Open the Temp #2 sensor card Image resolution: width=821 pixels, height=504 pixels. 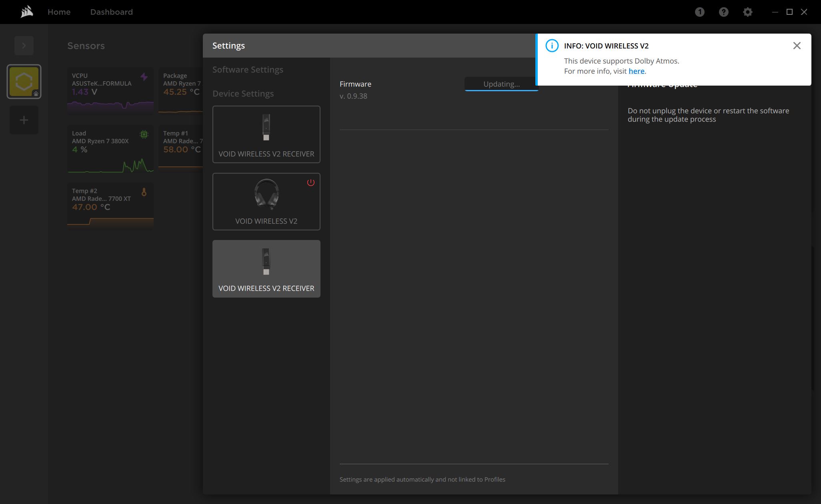pos(110,206)
